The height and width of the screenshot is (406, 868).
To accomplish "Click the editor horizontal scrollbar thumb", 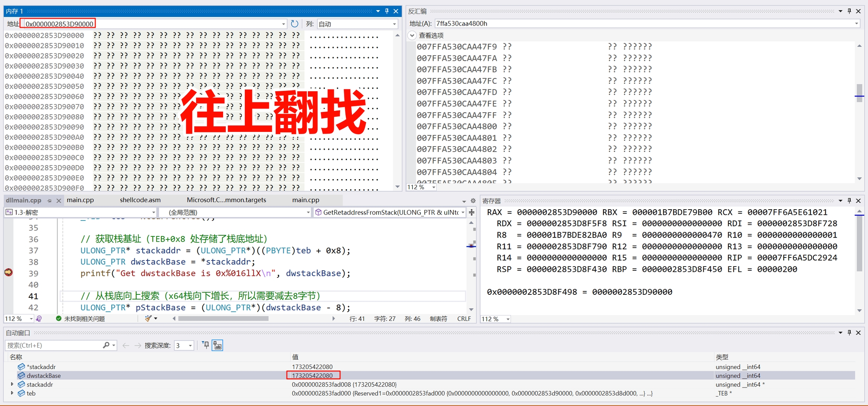I will click(x=223, y=319).
